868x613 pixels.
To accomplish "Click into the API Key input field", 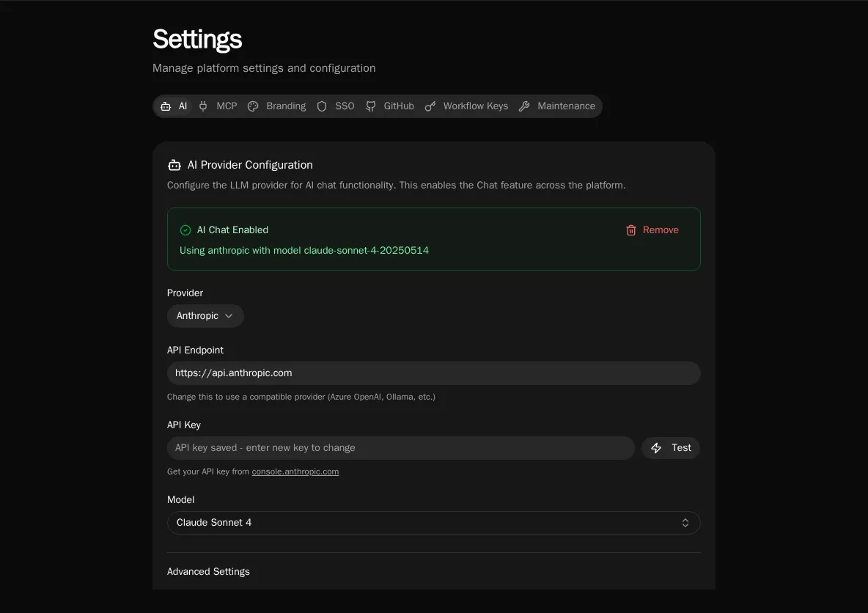I will (x=401, y=448).
